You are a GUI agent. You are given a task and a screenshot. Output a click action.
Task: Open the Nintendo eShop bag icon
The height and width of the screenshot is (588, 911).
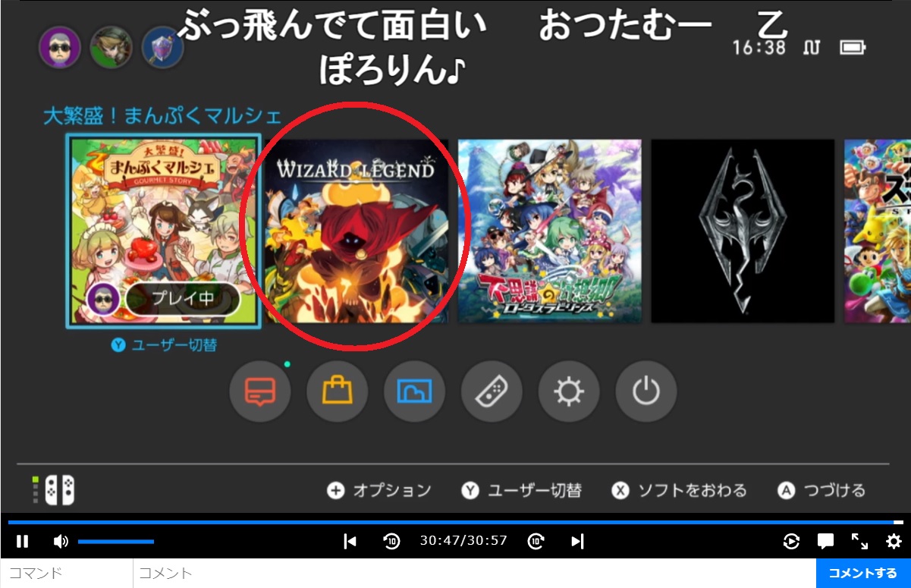pyautogui.click(x=338, y=391)
